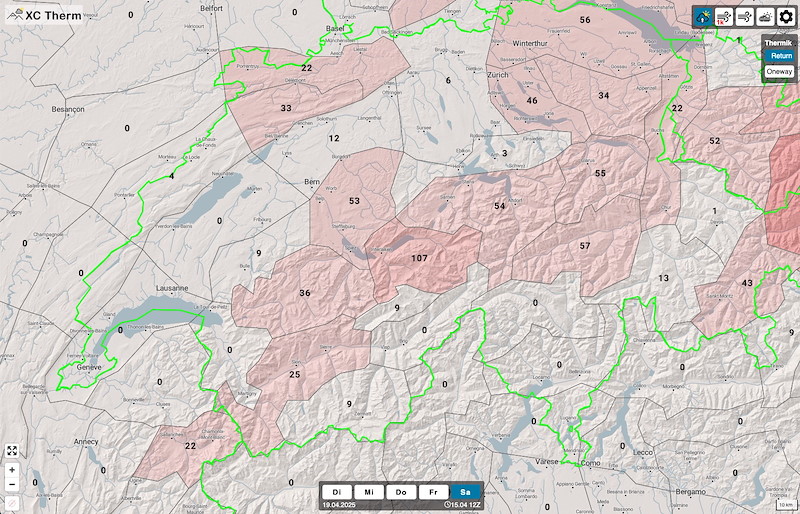Zoom out with the minus button
The height and width of the screenshot is (514, 800).
click(x=12, y=484)
